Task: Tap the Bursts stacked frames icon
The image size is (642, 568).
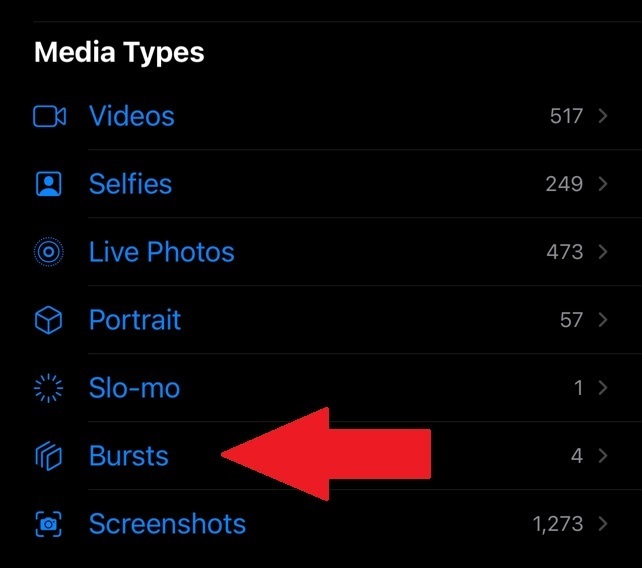Action: (48, 456)
